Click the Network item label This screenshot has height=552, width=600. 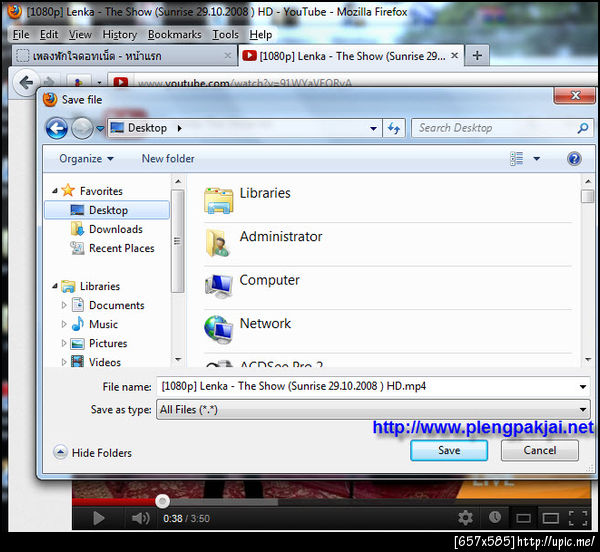pyautogui.click(x=265, y=324)
